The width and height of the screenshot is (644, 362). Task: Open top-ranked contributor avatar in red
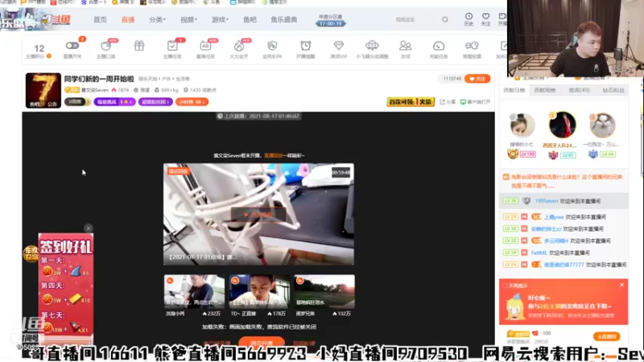(562, 125)
